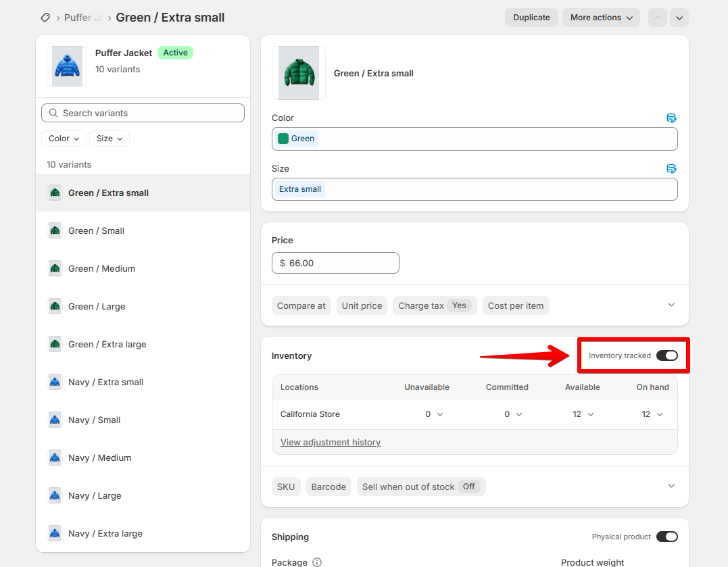
Task: Click the products tag breadcrumb icon
Action: 45,18
